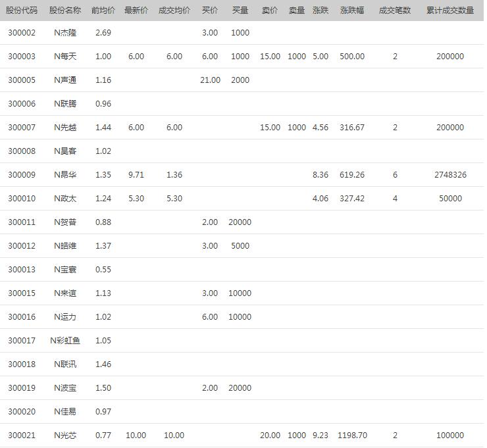Select stock code 300019
This screenshot has height=448, width=487.
pos(22,387)
